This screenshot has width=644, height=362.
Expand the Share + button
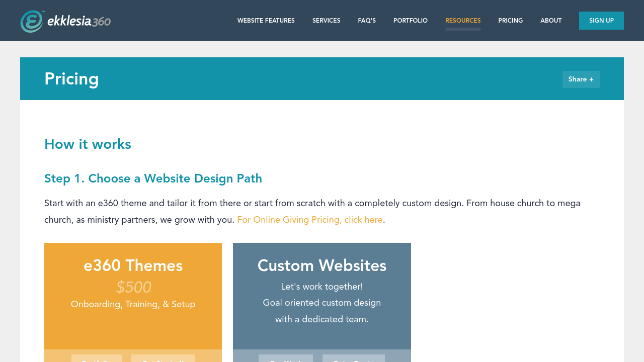click(x=581, y=79)
